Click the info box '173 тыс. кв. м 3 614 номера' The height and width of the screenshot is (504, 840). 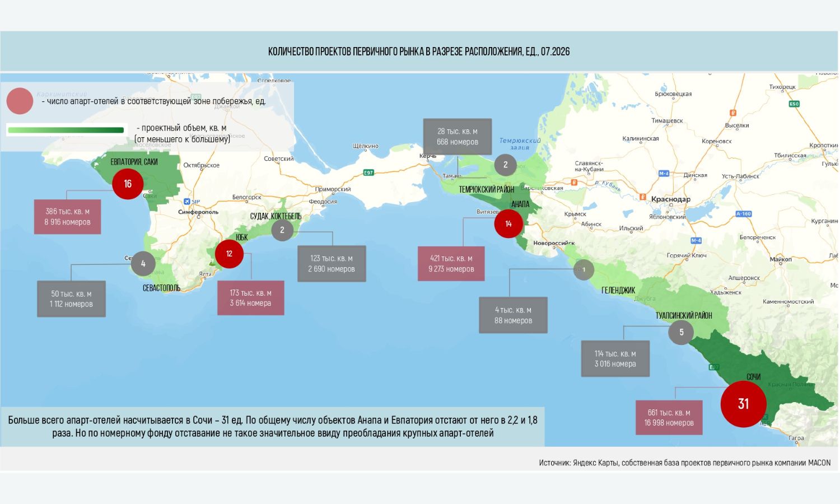point(250,298)
